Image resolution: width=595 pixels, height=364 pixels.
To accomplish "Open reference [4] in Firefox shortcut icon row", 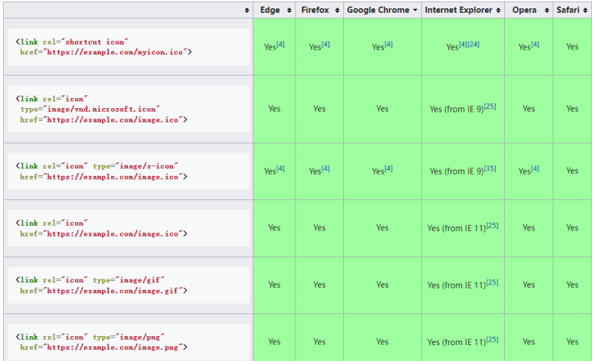I will (x=326, y=45).
